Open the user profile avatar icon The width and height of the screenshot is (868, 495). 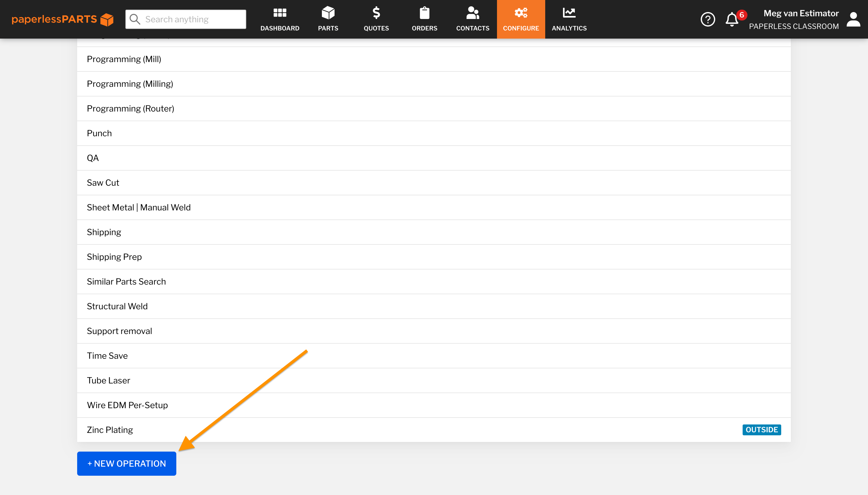[853, 19]
